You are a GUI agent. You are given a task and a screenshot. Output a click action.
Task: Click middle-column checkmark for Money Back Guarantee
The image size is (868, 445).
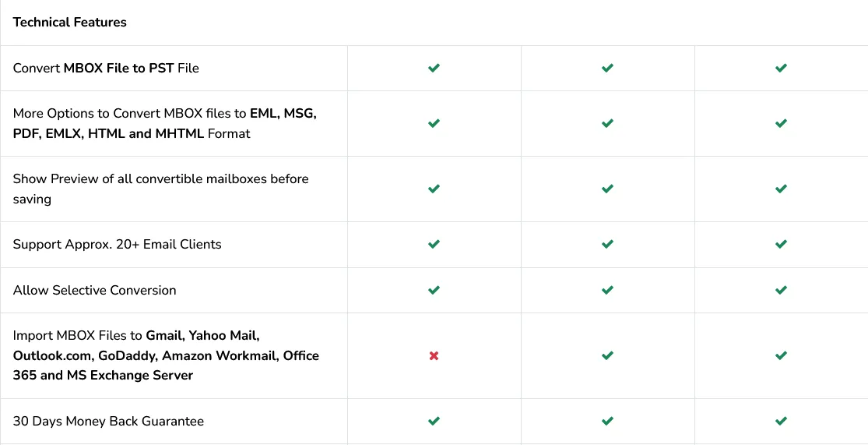coord(607,421)
